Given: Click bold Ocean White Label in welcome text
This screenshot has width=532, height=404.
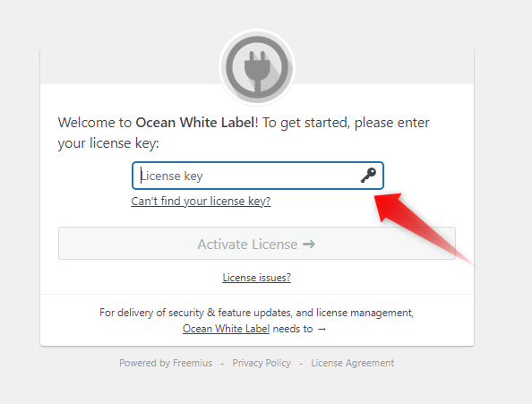Looking at the screenshot, I should 195,123.
